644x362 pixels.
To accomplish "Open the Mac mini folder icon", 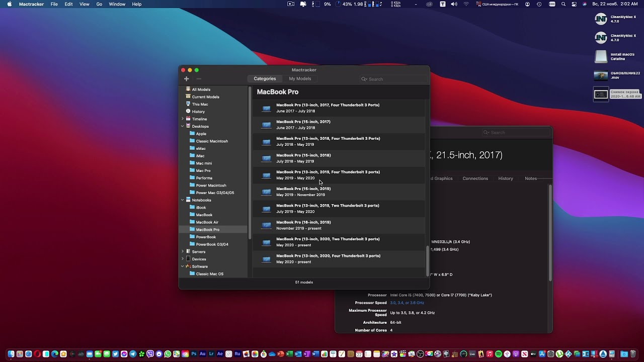I will [x=192, y=163].
